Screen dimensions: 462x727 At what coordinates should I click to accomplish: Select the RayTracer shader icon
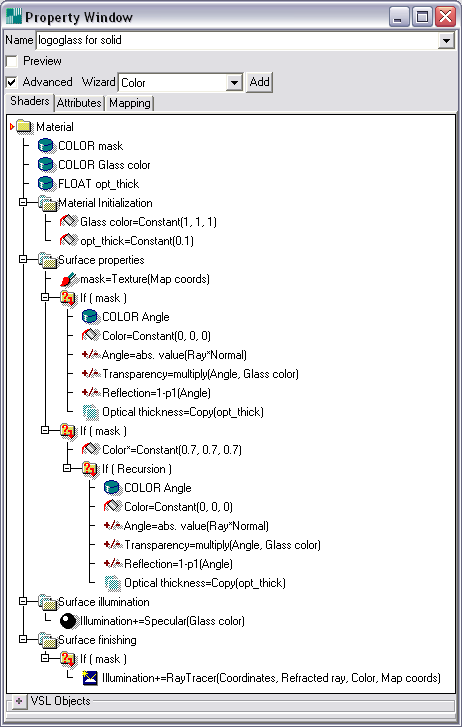pos(90,678)
